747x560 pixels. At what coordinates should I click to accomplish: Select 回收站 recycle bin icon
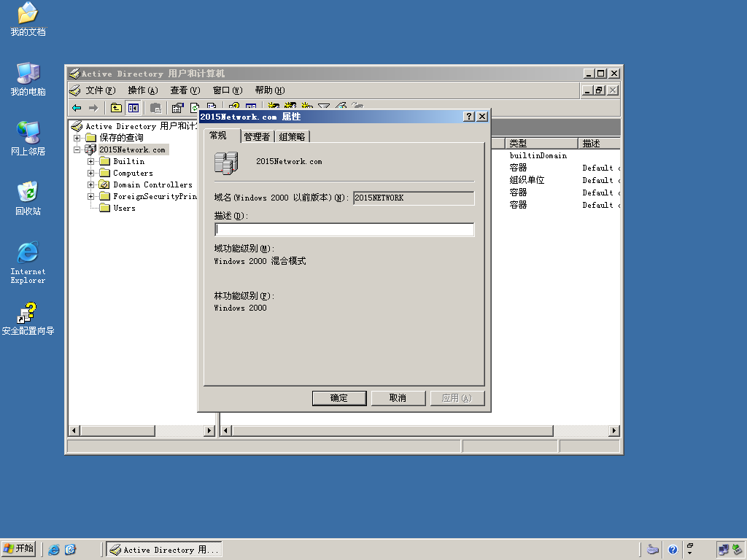(28, 198)
